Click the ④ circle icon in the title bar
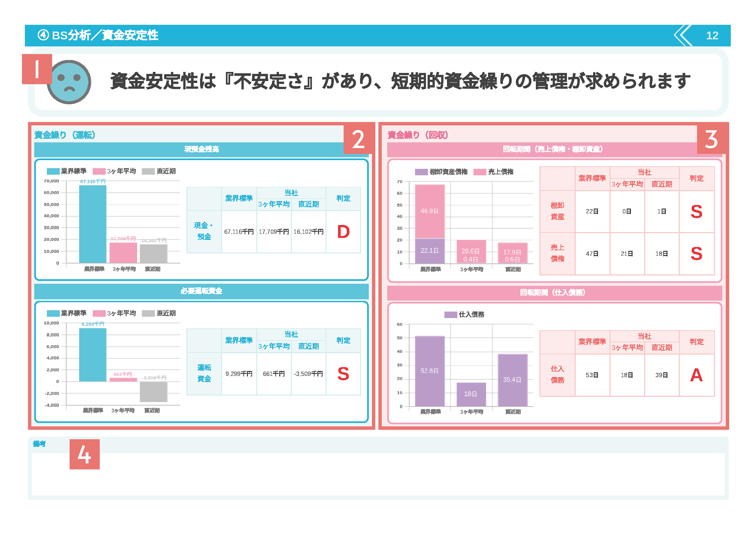 [43, 36]
